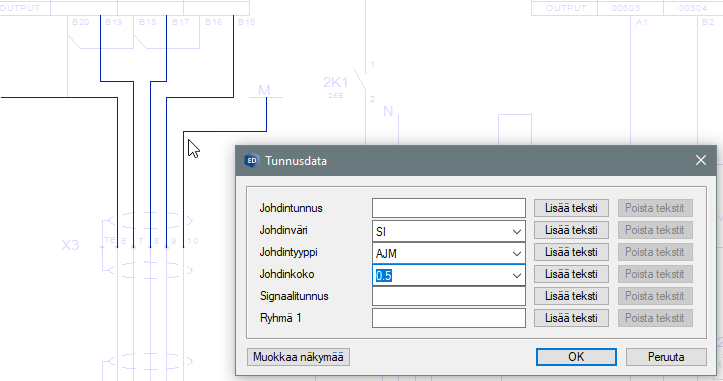Click Lisää teksti for Ryhmä 1
Screen dimensions: 723x381
tap(571, 318)
